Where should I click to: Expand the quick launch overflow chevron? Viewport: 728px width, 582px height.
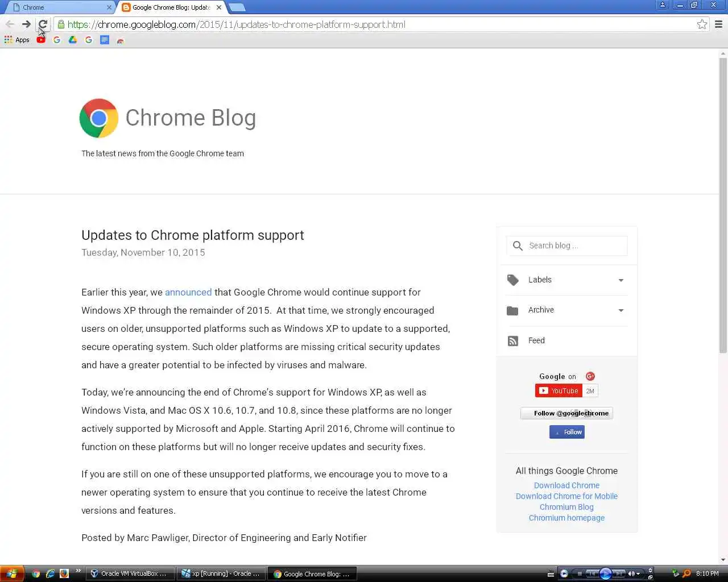pos(78,571)
